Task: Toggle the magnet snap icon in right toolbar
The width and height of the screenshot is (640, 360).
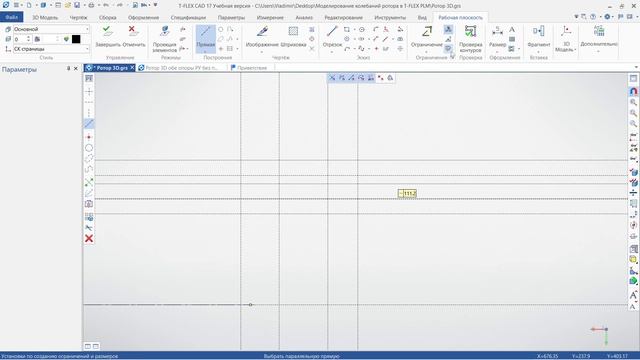Action: tap(633, 91)
